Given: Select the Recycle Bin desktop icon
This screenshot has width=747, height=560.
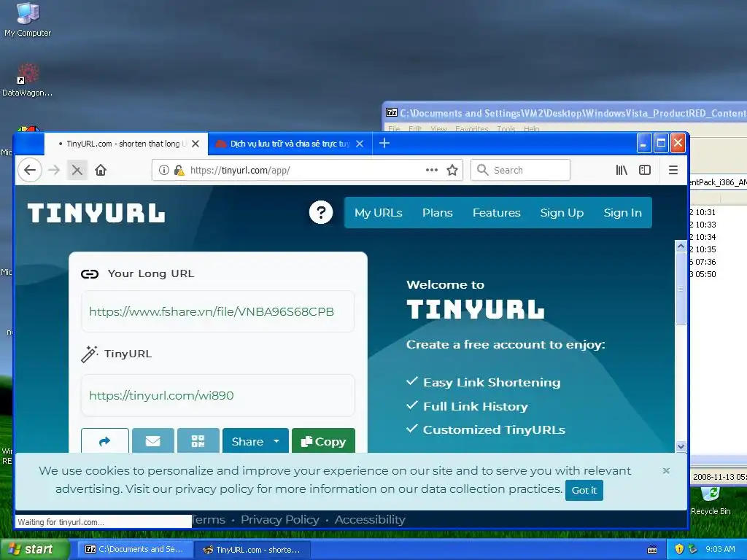Looking at the screenshot, I should (711, 502).
